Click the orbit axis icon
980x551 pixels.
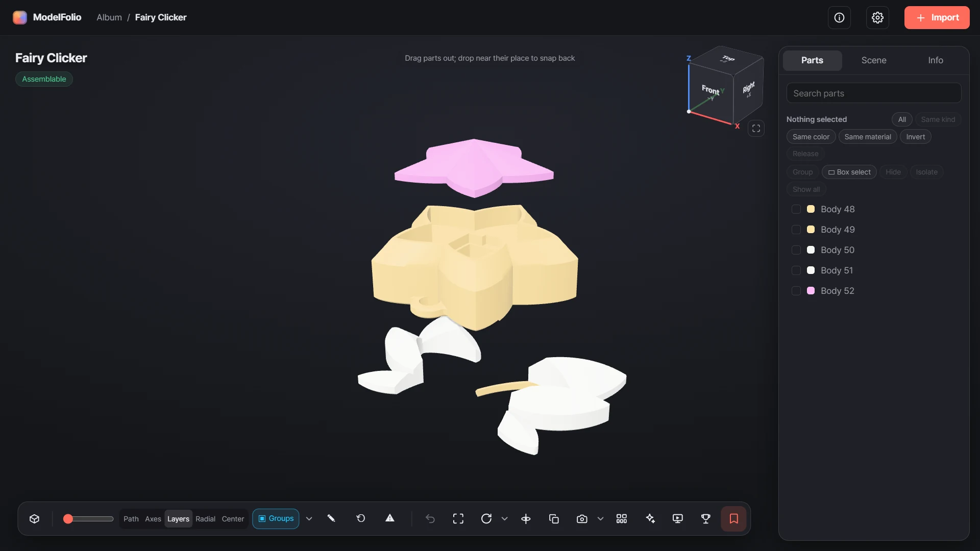click(526, 519)
